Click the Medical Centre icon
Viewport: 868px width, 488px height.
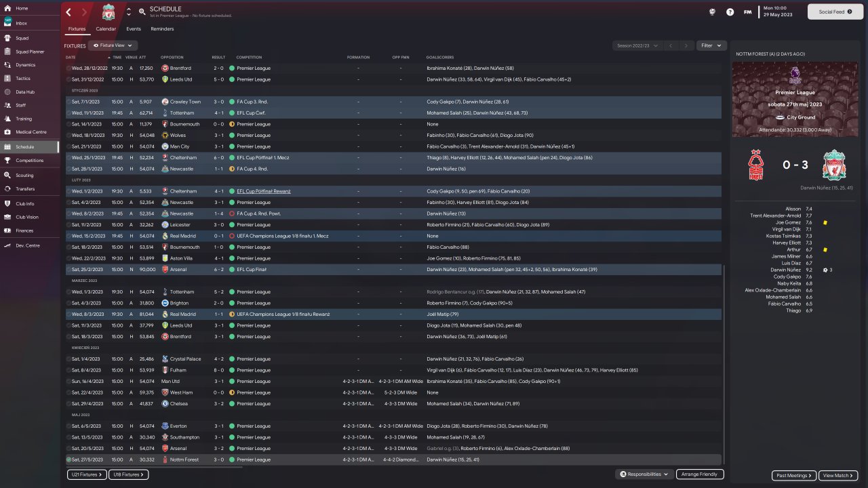click(7, 132)
